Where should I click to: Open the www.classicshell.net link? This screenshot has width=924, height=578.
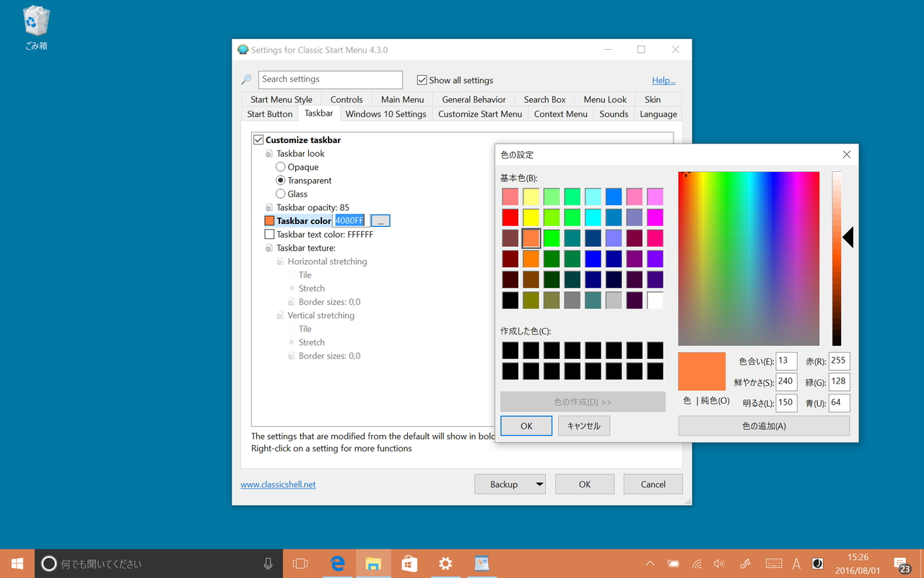point(278,485)
